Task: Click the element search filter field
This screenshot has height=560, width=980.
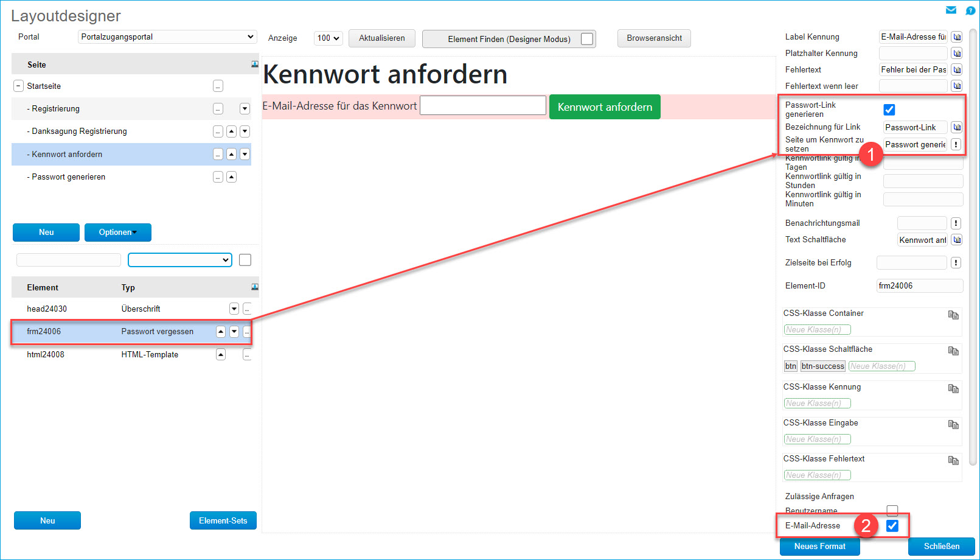Action: click(x=69, y=260)
